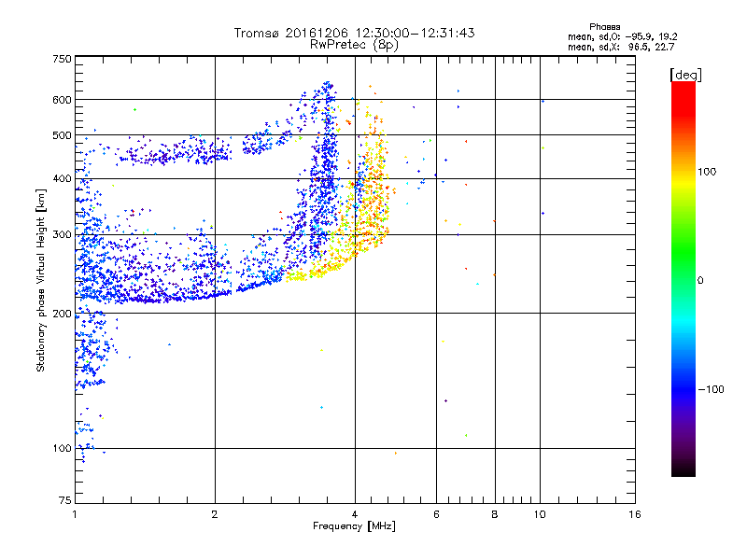Image resolution: width=747 pixels, height=560 pixels.
Task: Click the plot title 'Tromsø 20161206 12:30:00-12:31:43'
Action: pos(354,33)
